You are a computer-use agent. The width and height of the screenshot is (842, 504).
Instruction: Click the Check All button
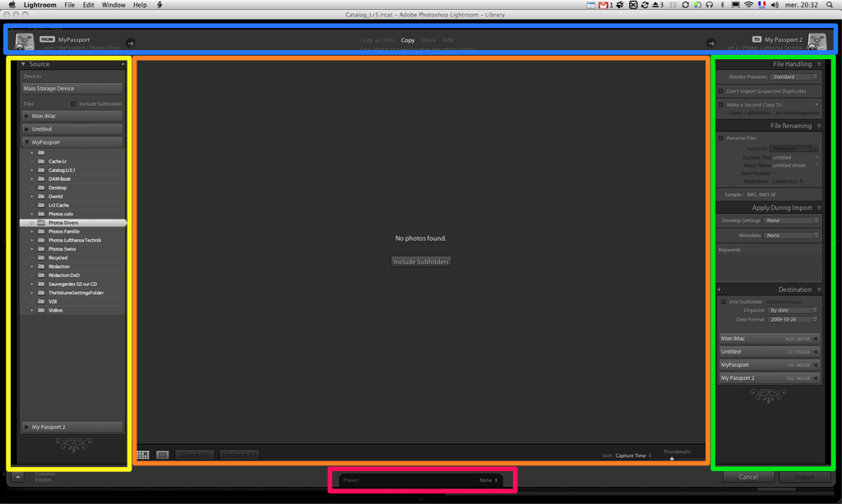click(x=194, y=455)
